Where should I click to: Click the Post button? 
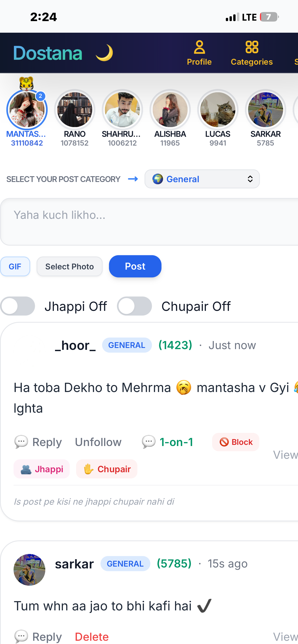click(x=135, y=266)
